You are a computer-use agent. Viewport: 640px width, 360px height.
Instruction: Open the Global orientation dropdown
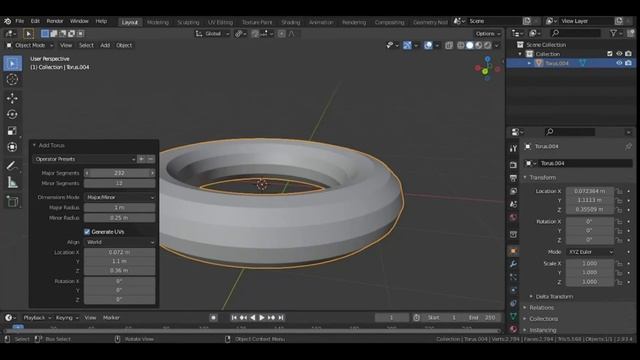tap(212, 34)
